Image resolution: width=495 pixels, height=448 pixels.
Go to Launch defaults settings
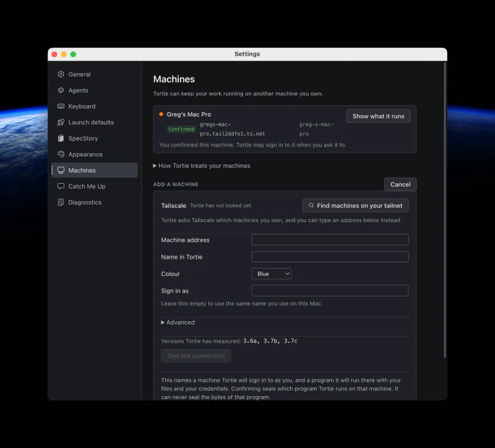tap(95, 122)
